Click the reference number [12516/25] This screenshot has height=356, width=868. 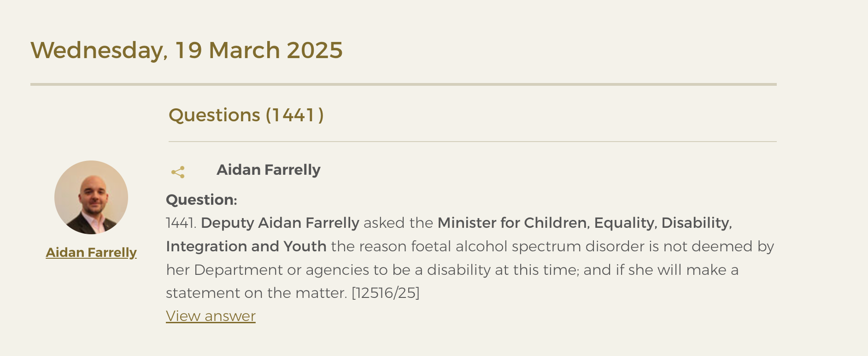tap(386, 293)
